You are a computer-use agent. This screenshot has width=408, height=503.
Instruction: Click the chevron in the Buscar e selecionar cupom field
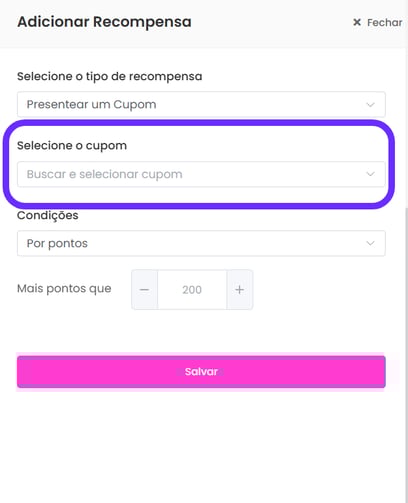point(370,174)
